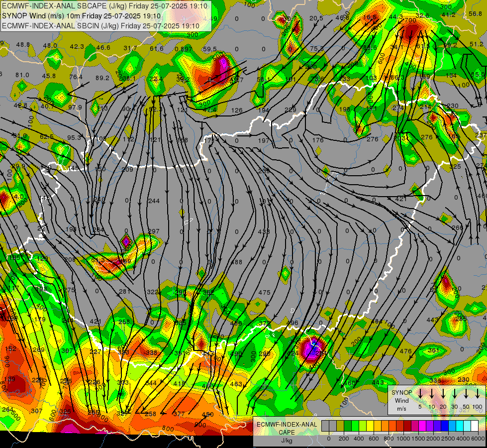Screen dimensions: 487x448
Task: Click the map value '229'
Action: coord(291,110)
